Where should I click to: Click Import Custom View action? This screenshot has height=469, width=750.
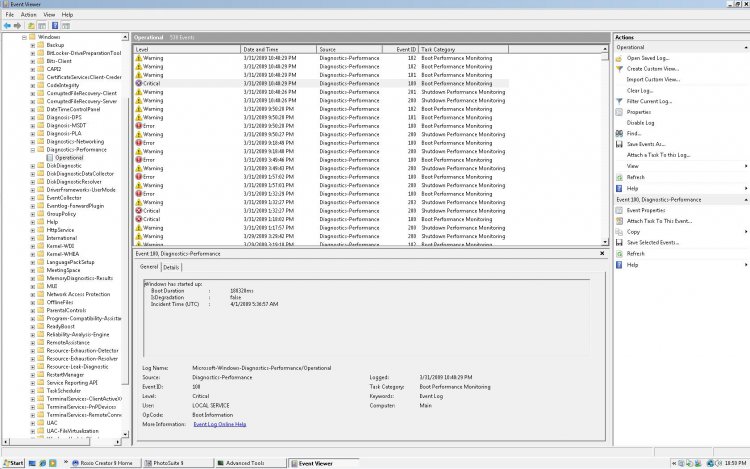pyautogui.click(x=653, y=79)
